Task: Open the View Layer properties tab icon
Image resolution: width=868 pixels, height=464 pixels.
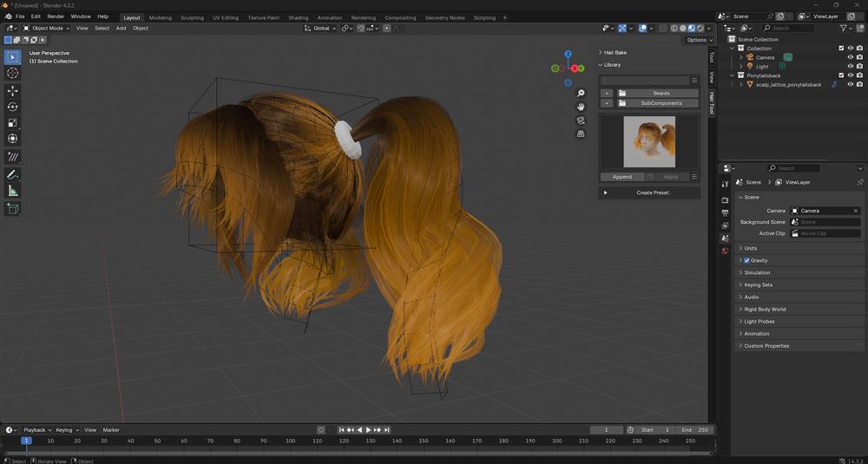Action: pos(725,225)
